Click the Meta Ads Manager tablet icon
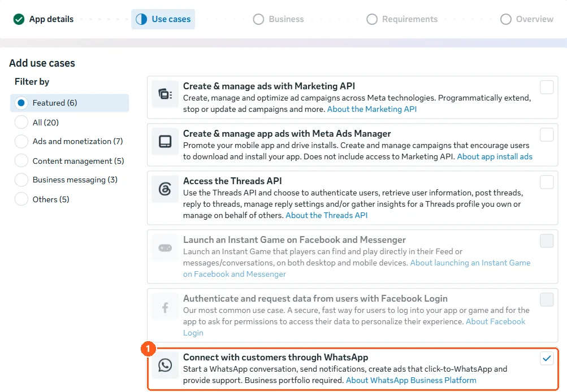The width and height of the screenshot is (567, 392). pyautogui.click(x=165, y=141)
